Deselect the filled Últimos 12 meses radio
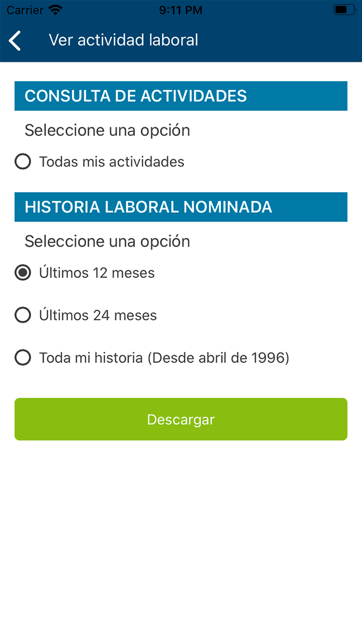Viewport: 362px width, 644px height. [23, 273]
